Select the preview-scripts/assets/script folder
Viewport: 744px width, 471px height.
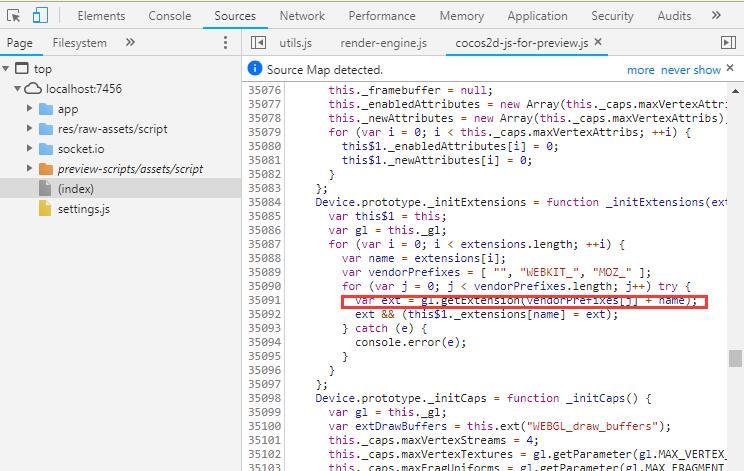[x=130, y=169]
